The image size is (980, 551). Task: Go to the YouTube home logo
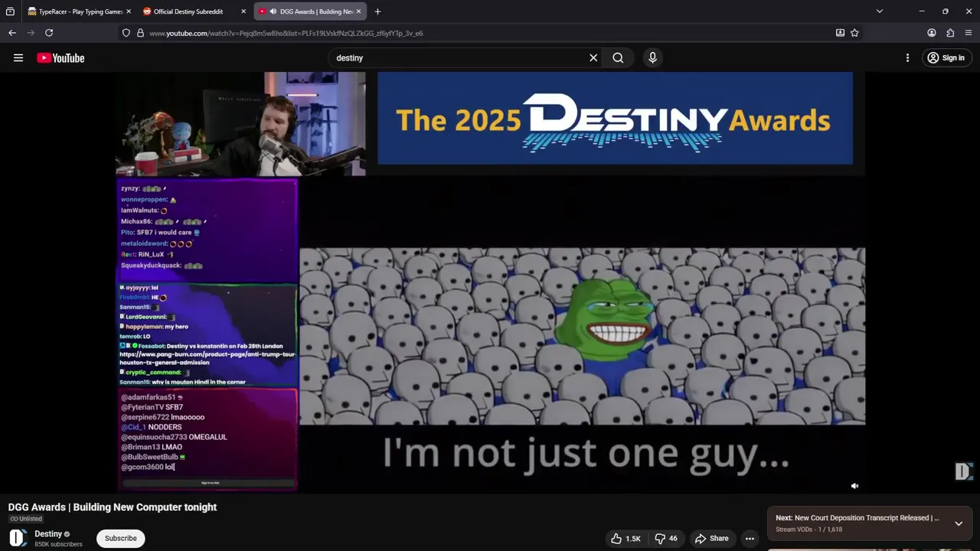point(60,58)
